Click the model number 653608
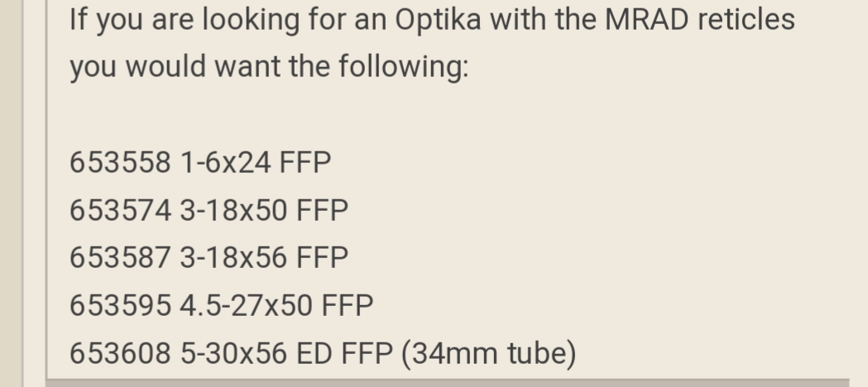Screen dimensions: 868x387 pos(120,353)
